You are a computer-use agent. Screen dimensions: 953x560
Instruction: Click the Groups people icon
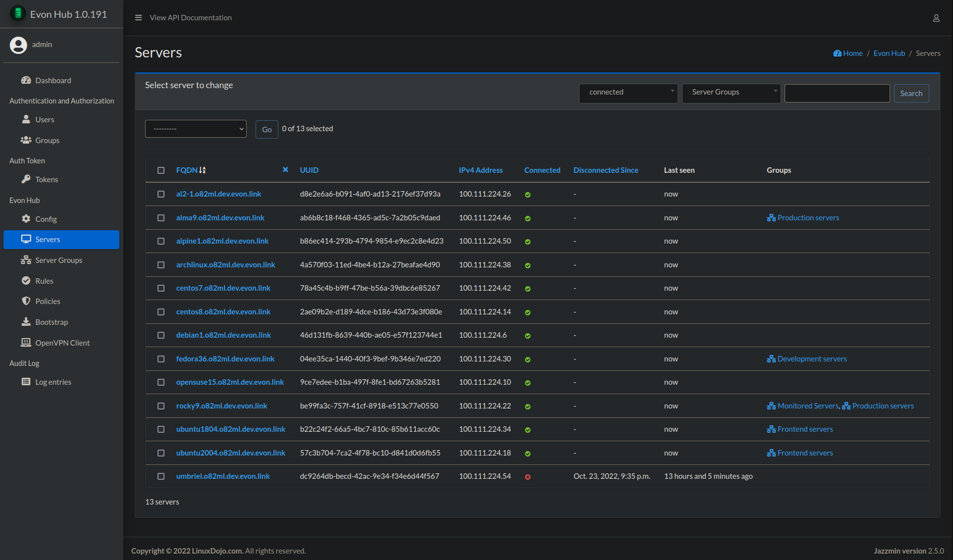pyautogui.click(x=26, y=140)
